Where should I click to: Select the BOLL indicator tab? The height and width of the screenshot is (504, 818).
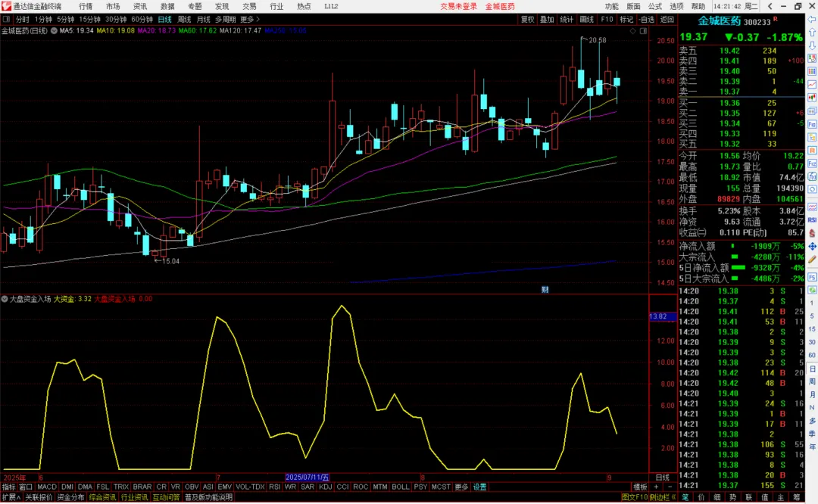[401, 487]
